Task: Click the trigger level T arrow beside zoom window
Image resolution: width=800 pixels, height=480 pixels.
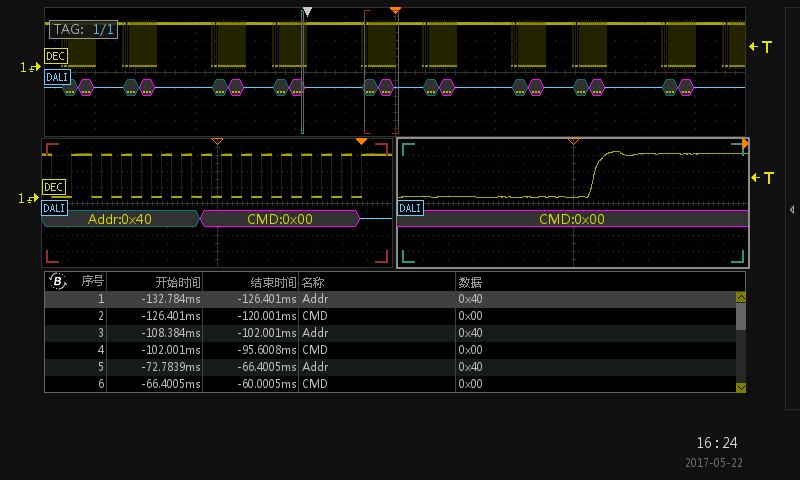Action: [x=762, y=178]
